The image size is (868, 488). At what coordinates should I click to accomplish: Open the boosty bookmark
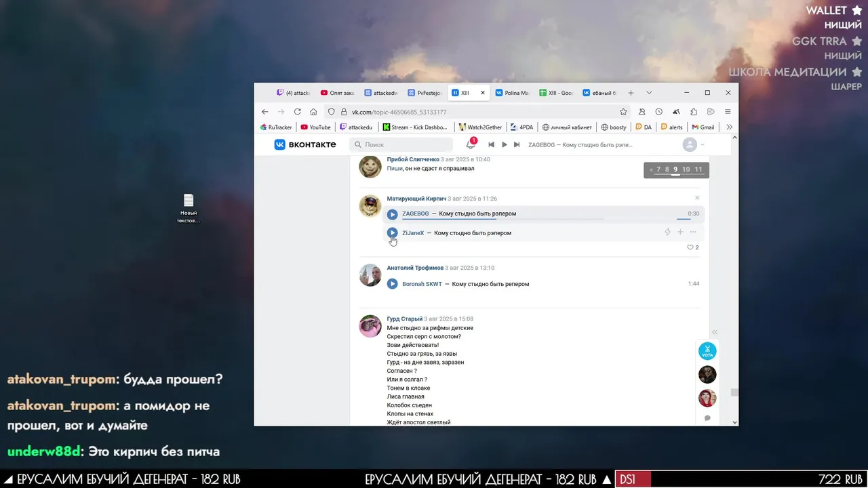pyautogui.click(x=614, y=127)
